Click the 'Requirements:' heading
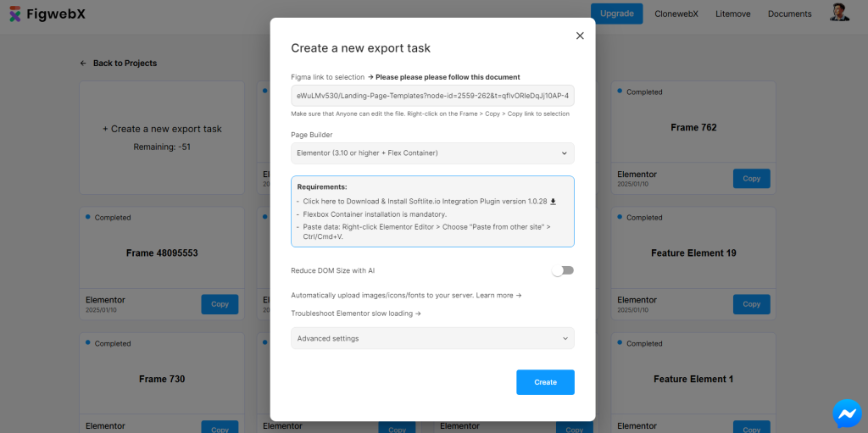This screenshot has height=433, width=868. tap(322, 187)
